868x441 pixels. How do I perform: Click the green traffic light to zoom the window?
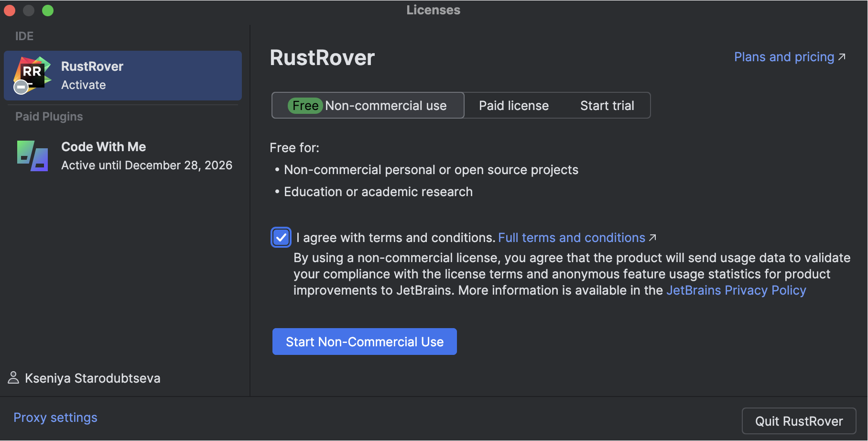point(48,10)
